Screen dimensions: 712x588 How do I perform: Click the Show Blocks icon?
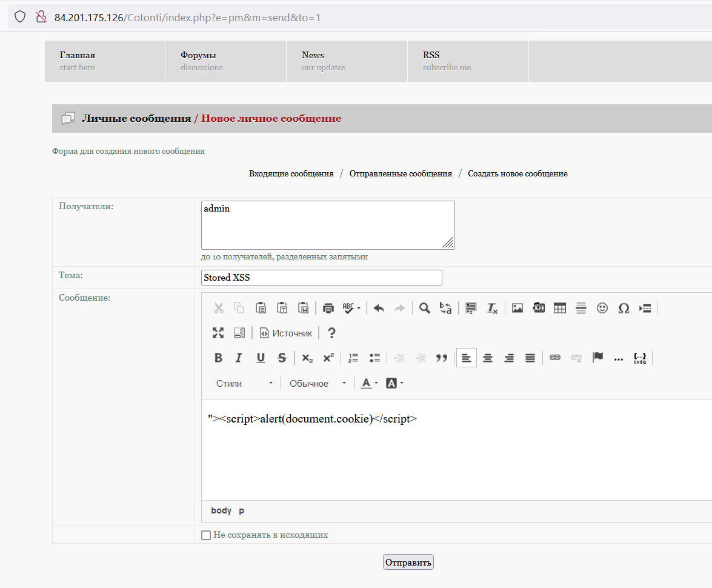239,333
